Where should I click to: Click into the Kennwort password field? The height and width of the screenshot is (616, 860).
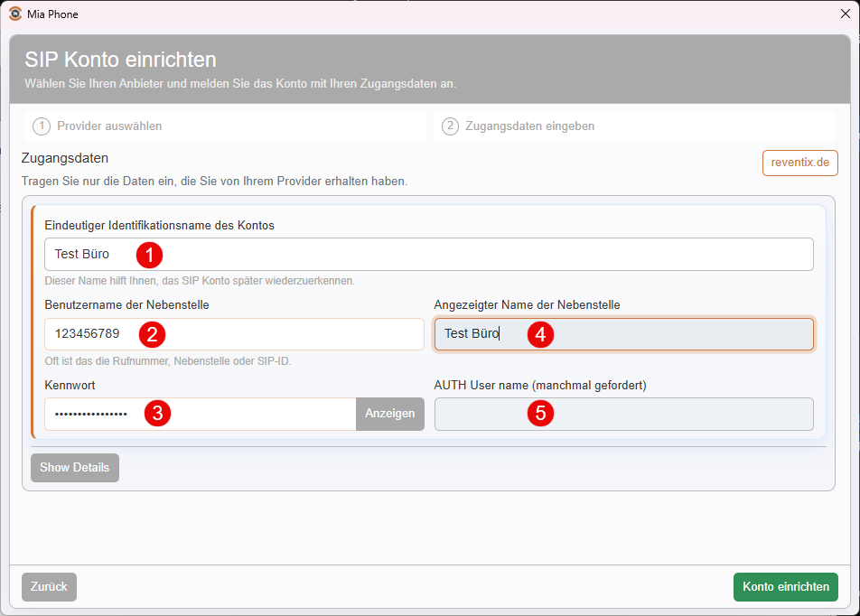[x=201, y=414]
